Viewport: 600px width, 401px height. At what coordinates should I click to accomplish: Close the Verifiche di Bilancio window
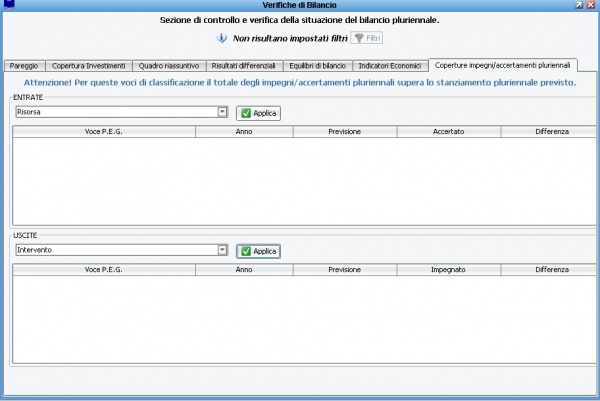coord(591,5)
